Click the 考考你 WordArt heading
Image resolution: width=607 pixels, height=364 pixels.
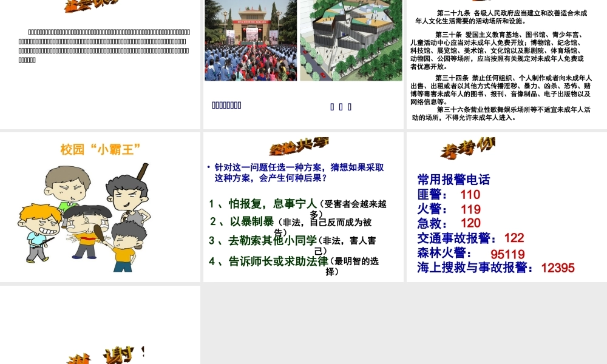[467, 148]
